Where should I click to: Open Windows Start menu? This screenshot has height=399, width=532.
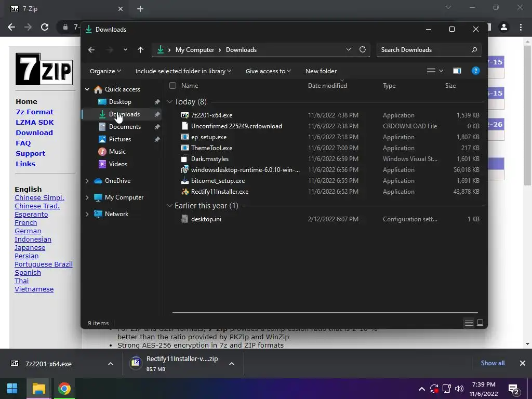pos(12,389)
